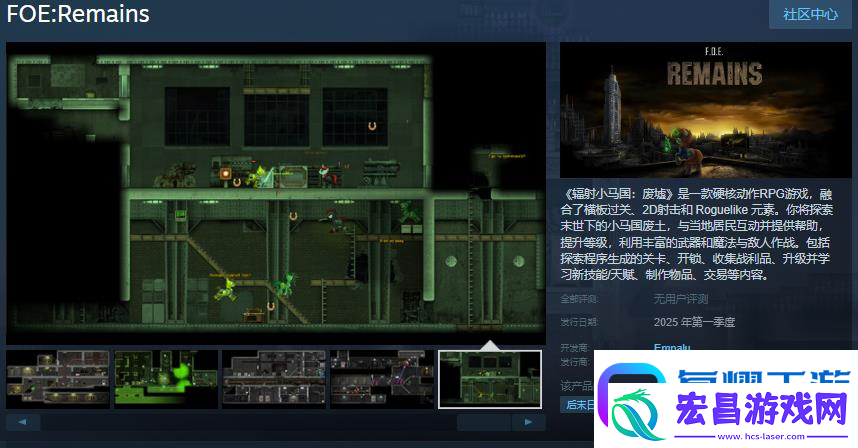This screenshot has height=448, width=858.
Task: Click the FOE:Remains game title
Action: point(78,14)
